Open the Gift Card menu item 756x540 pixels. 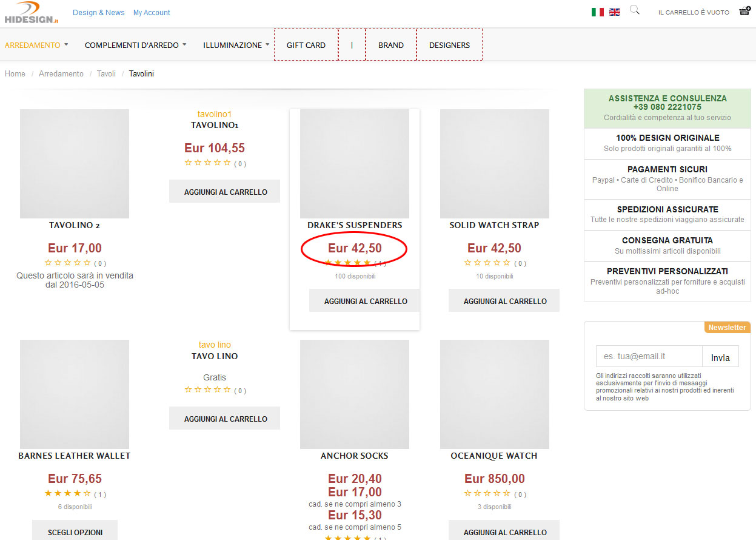pyautogui.click(x=306, y=45)
